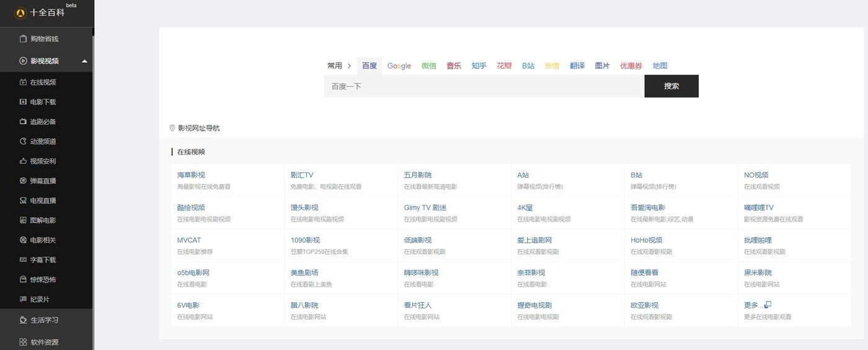Click the 电视直播 sidebar icon

[23, 200]
